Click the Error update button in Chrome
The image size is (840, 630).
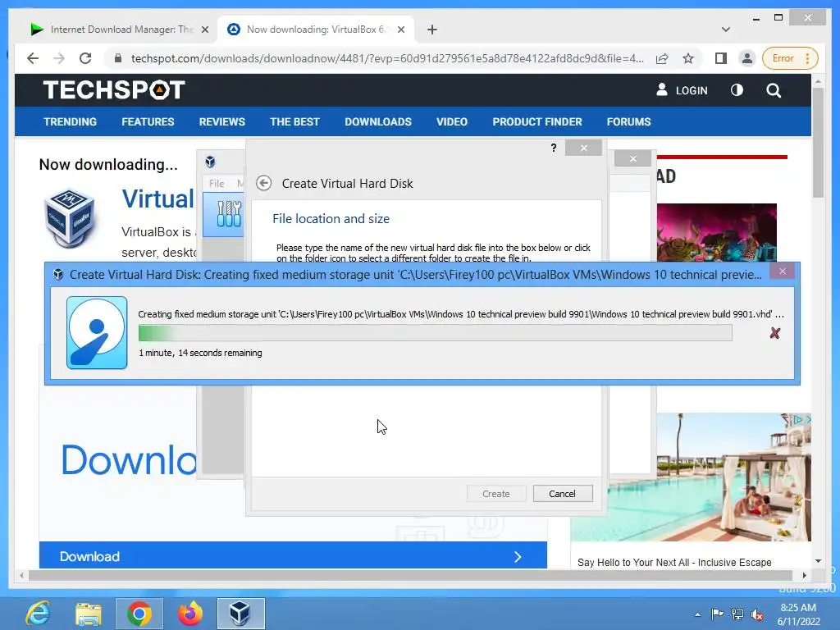point(790,58)
